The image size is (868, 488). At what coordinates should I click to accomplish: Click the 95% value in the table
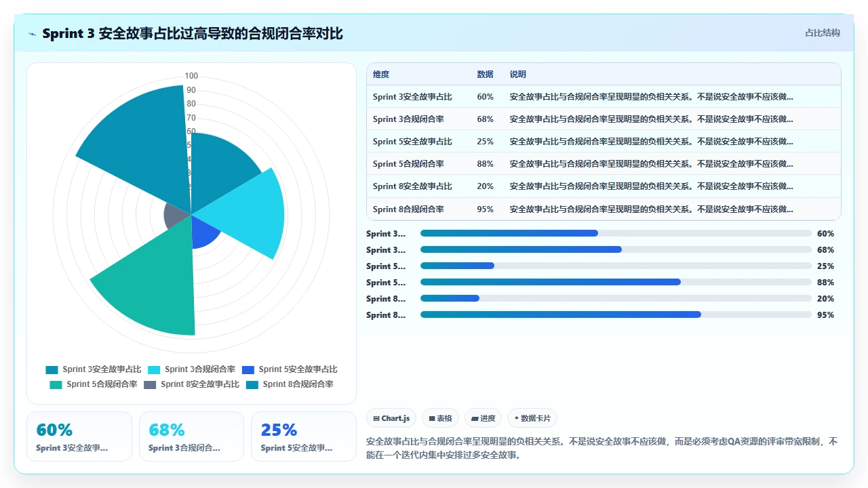point(486,209)
